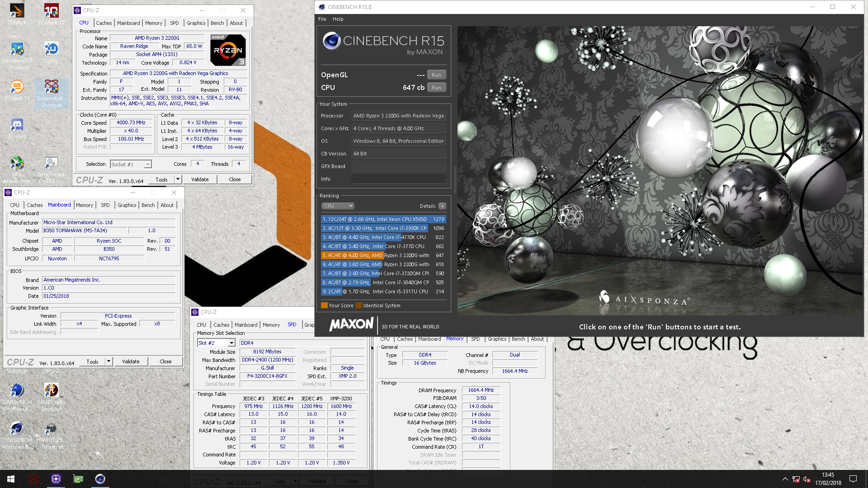The image size is (868, 488).
Task: Click Close in the top CPU-Z window
Action: [235, 179]
